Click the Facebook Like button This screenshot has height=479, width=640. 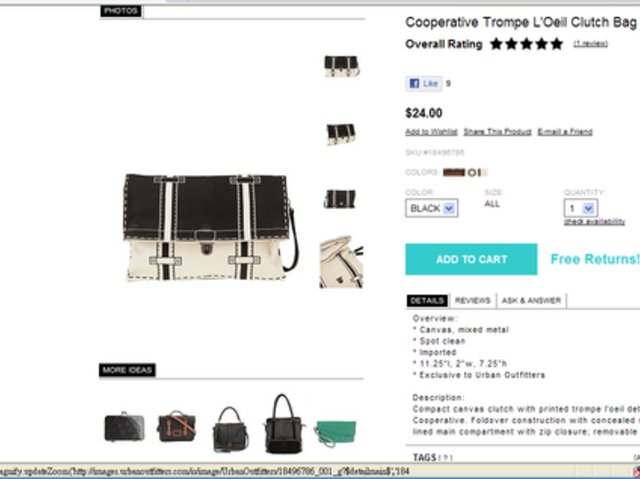point(424,84)
